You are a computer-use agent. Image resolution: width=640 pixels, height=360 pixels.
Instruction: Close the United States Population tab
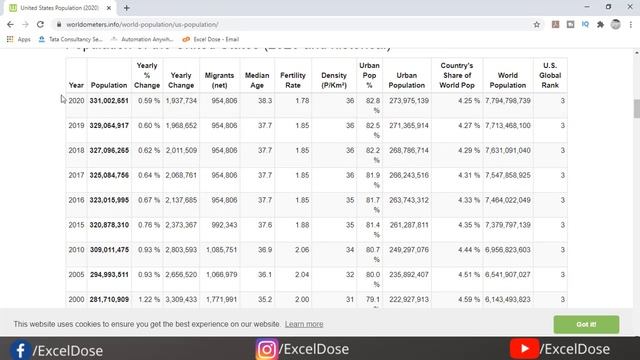[x=109, y=8]
